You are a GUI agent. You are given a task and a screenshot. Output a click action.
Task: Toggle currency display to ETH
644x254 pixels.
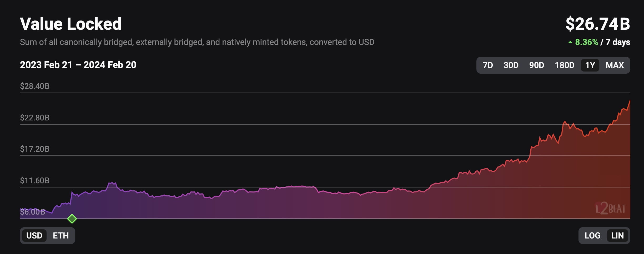pyautogui.click(x=61, y=236)
